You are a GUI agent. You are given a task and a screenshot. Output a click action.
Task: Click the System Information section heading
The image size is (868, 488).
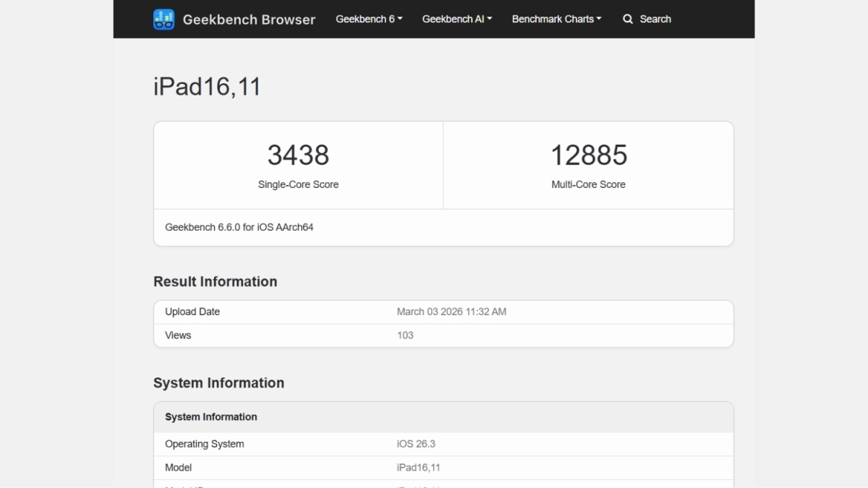218,382
